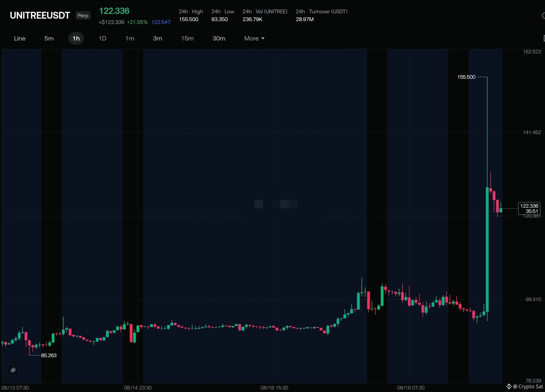Choose the 1m interval
The width and height of the screenshot is (545, 392).
coord(130,39)
